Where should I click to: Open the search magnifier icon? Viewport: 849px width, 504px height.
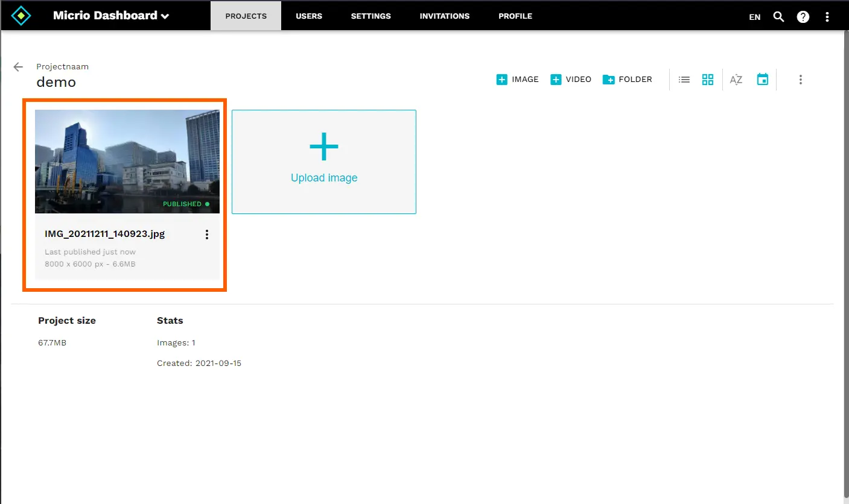click(778, 17)
